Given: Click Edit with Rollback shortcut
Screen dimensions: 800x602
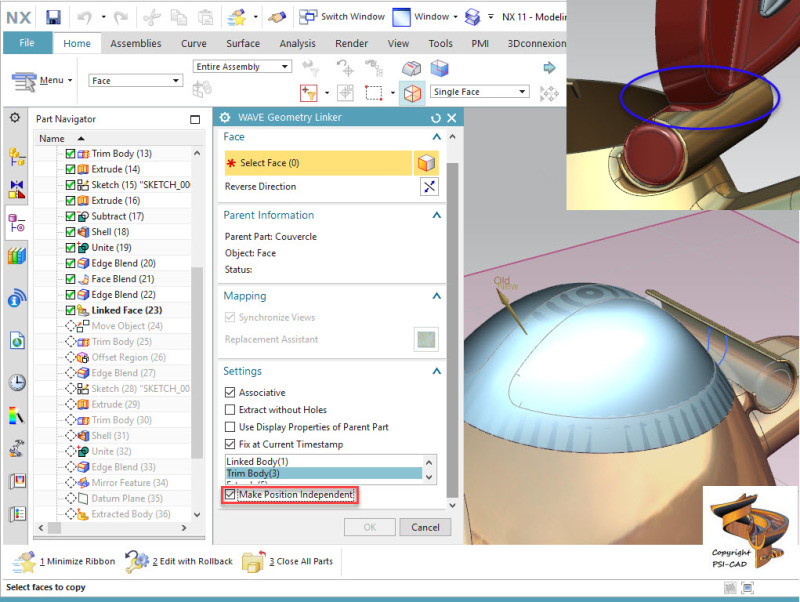Looking at the screenshot, I should click(179, 561).
